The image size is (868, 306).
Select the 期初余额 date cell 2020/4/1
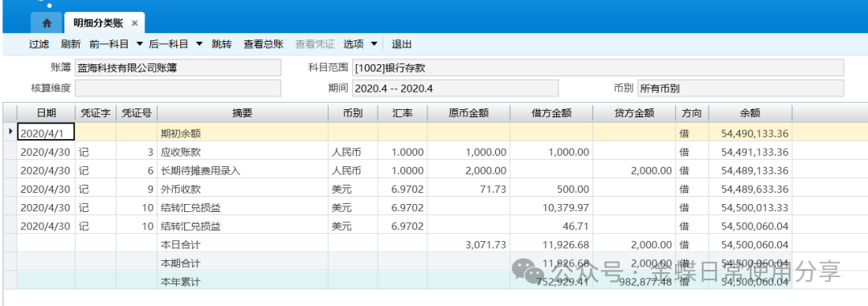[x=46, y=133]
